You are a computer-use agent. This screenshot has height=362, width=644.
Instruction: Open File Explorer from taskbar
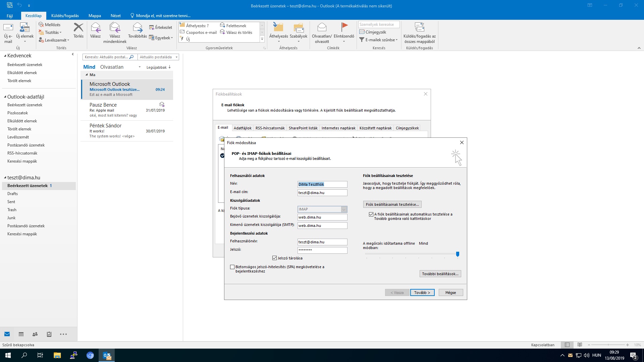pos(57,355)
